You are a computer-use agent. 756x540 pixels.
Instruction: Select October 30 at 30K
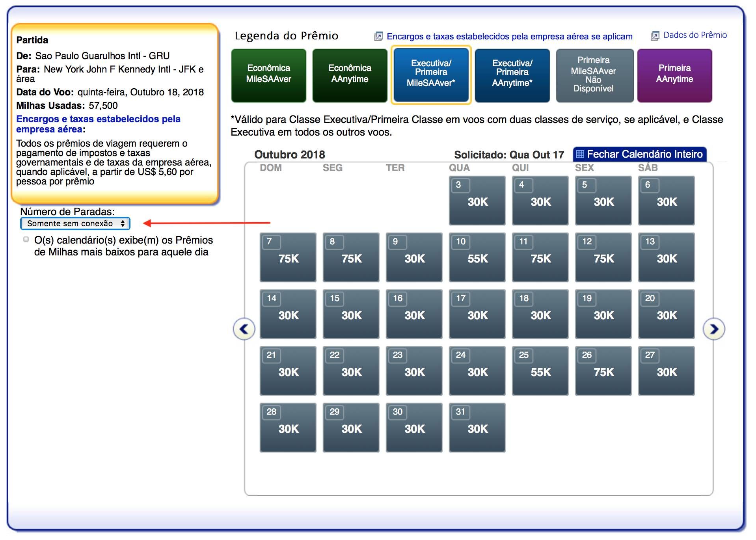[x=414, y=428]
